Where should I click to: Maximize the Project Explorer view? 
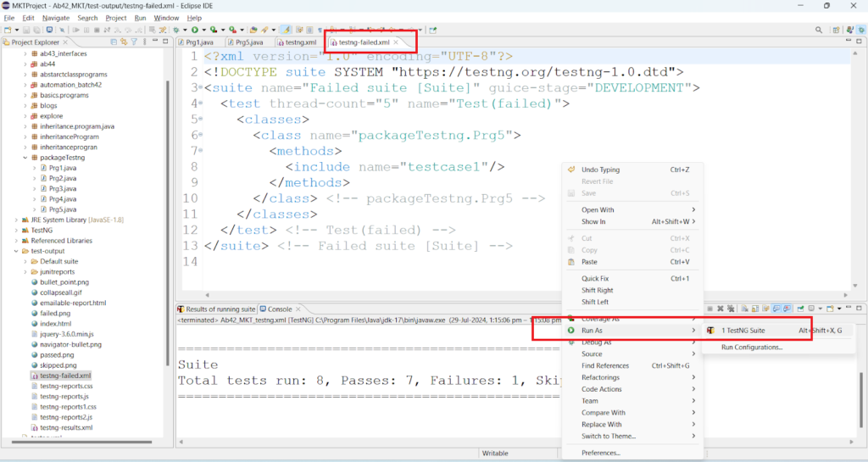pyautogui.click(x=165, y=42)
